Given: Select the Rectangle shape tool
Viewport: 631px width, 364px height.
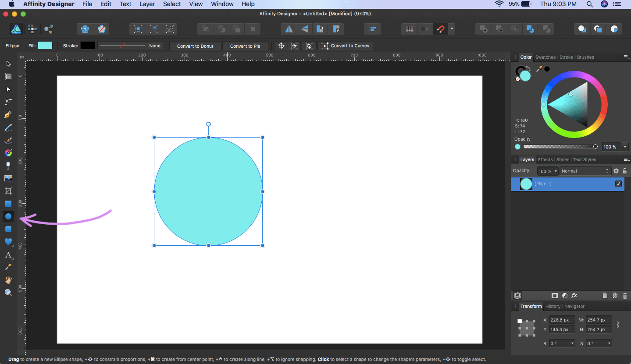Looking at the screenshot, I should pyautogui.click(x=8, y=204).
